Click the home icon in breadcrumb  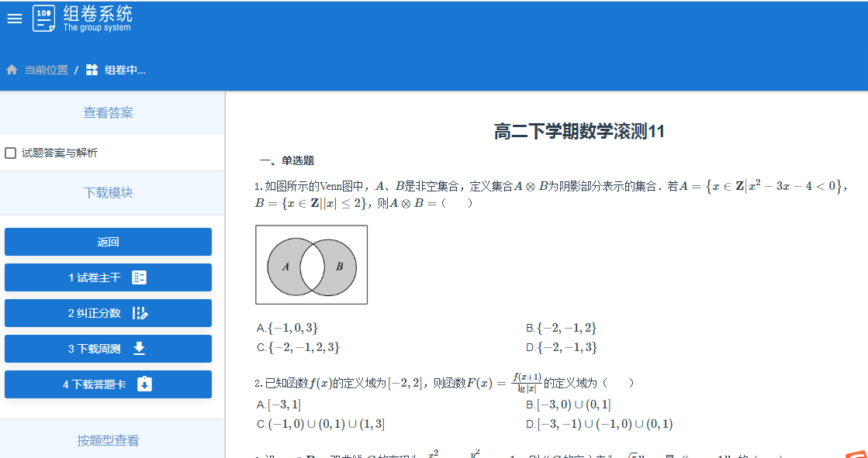12,70
